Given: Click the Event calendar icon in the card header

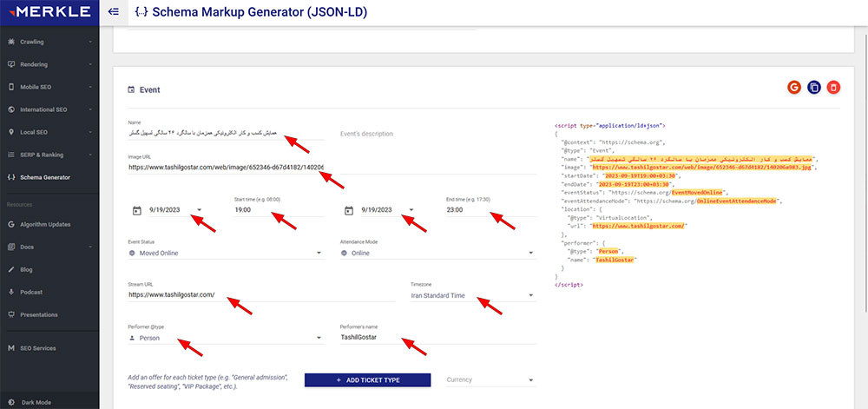Looking at the screenshot, I should pos(131,89).
